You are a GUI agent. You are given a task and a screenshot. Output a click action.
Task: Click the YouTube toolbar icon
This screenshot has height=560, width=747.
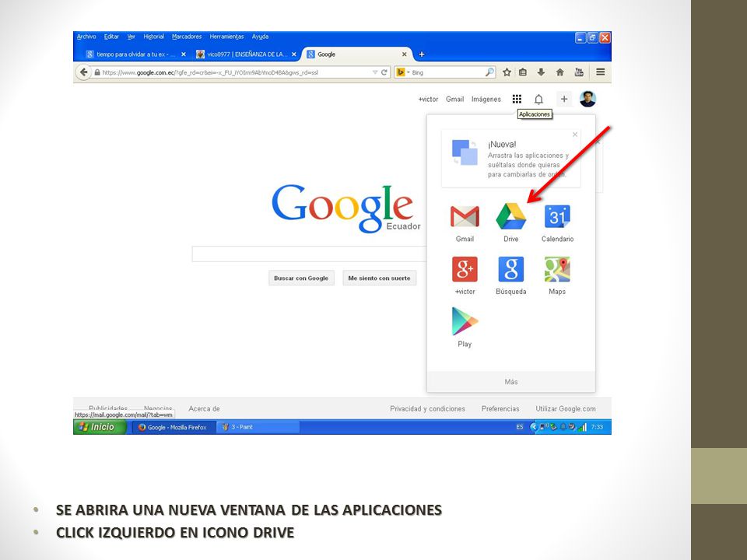click(579, 72)
